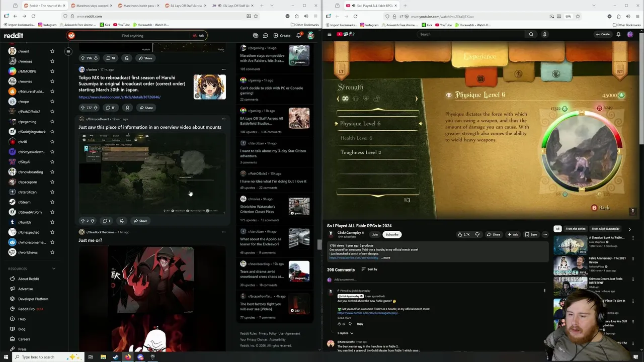Open more actions menu under video

coord(545,234)
